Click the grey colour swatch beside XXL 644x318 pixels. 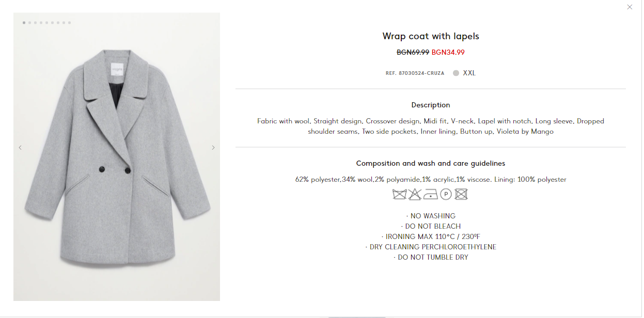point(456,73)
